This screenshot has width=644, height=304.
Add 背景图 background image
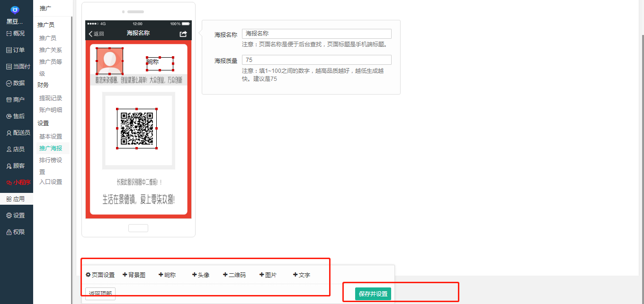click(134, 275)
